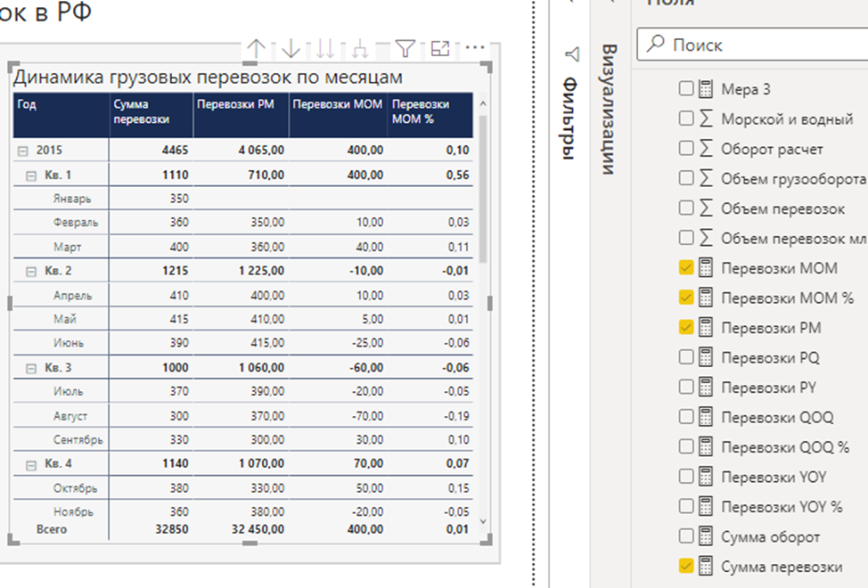The height and width of the screenshot is (588, 868).
Task: Turn on drill down mode arrow
Action: tap(291, 49)
